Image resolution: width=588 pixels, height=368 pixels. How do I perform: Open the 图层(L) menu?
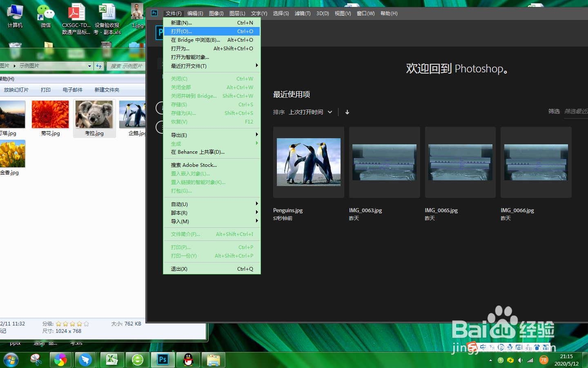click(x=237, y=13)
